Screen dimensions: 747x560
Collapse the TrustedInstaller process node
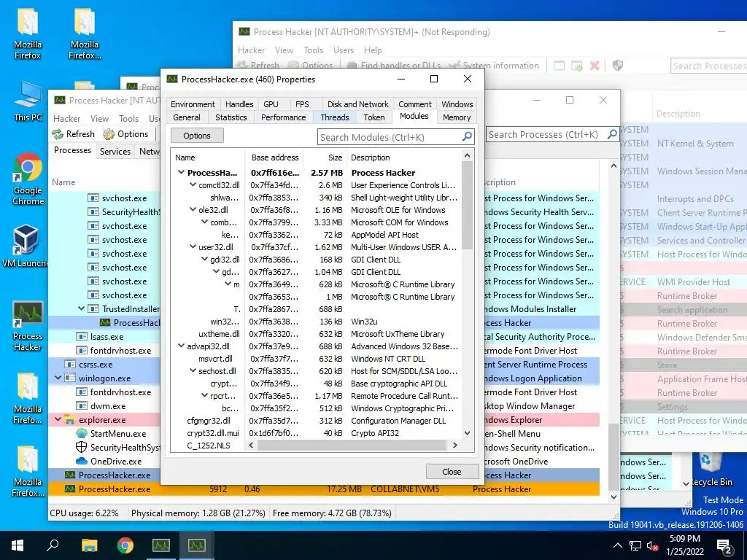(x=81, y=308)
